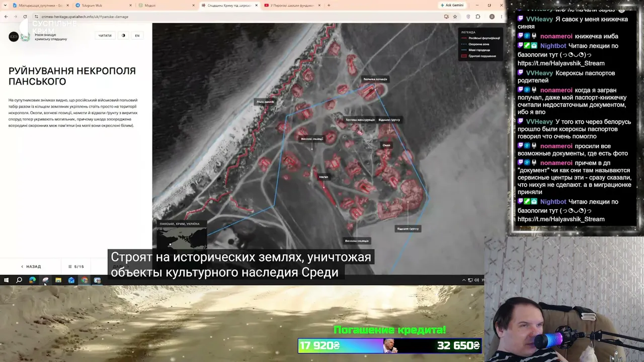Reload the crimea-heritage page
The height and width of the screenshot is (362, 644).
tap(25, 17)
